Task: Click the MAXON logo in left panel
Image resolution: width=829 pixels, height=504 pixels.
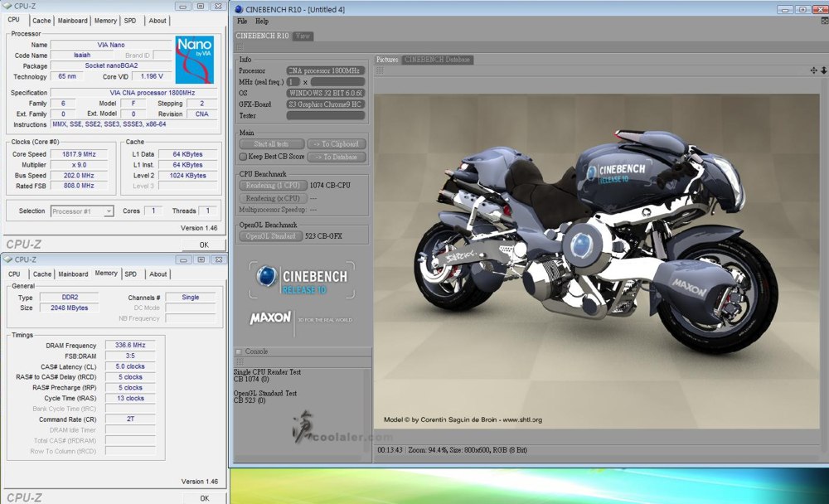Action: (x=270, y=317)
